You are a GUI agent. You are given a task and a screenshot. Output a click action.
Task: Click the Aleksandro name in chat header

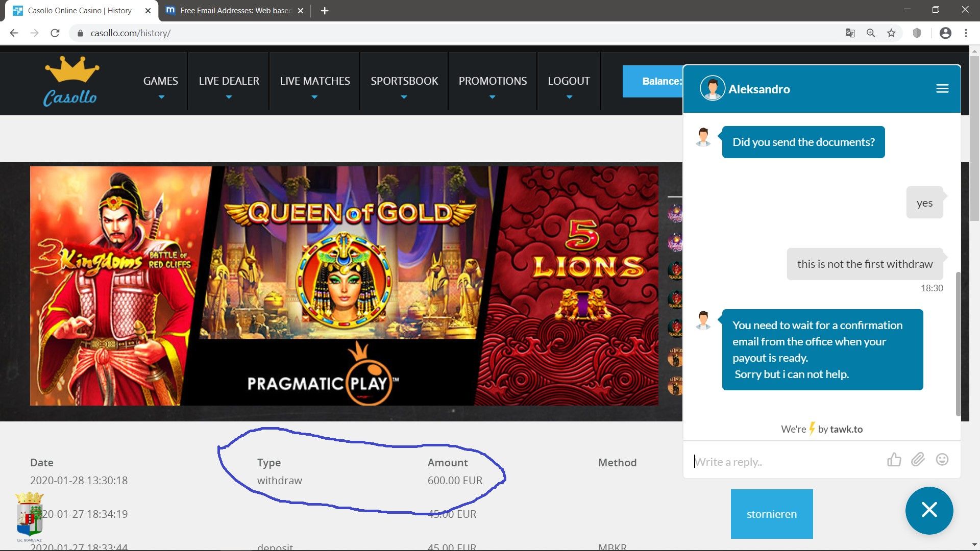click(x=759, y=89)
